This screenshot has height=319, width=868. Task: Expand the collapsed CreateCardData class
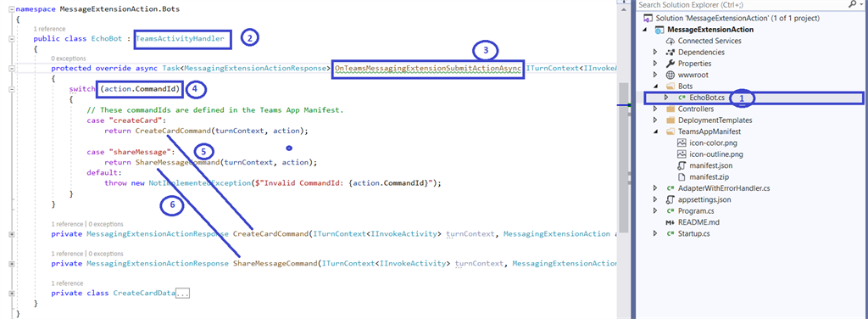pyautogui.click(x=11, y=293)
